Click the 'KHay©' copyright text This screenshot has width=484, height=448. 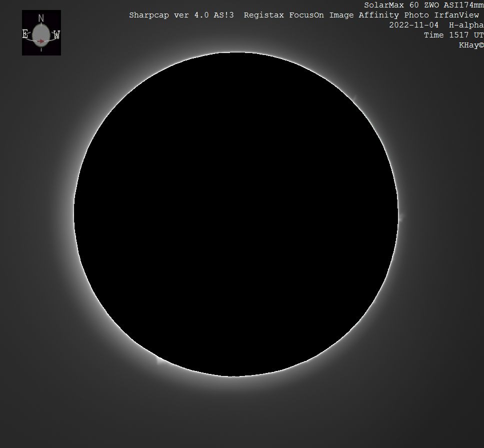coord(471,45)
